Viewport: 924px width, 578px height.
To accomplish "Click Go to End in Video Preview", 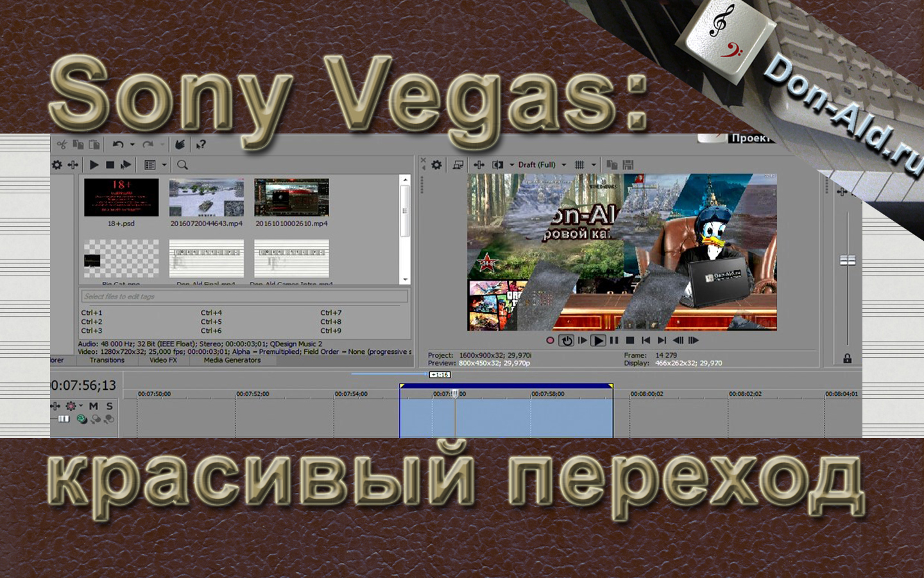I will click(x=662, y=340).
